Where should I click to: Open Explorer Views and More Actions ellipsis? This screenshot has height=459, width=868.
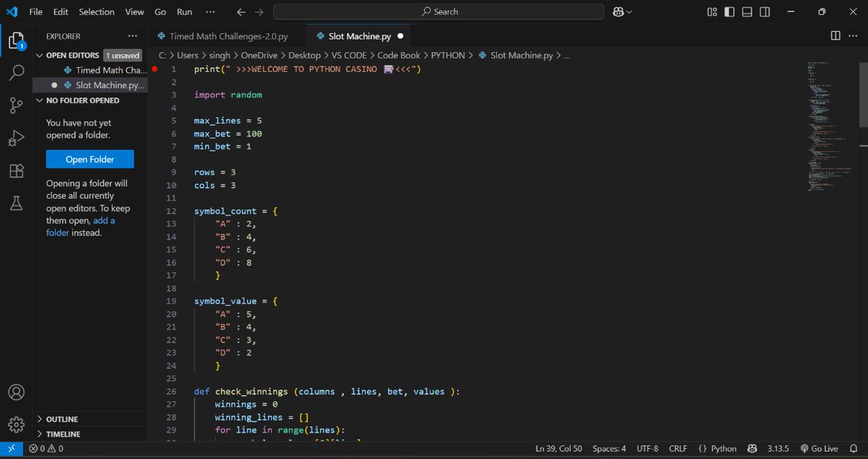[x=132, y=35]
